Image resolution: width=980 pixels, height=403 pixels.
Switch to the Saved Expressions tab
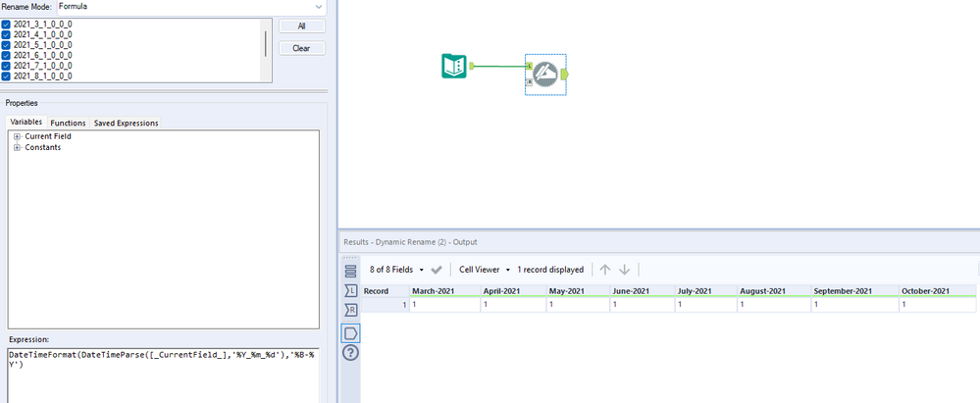pyautogui.click(x=126, y=124)
